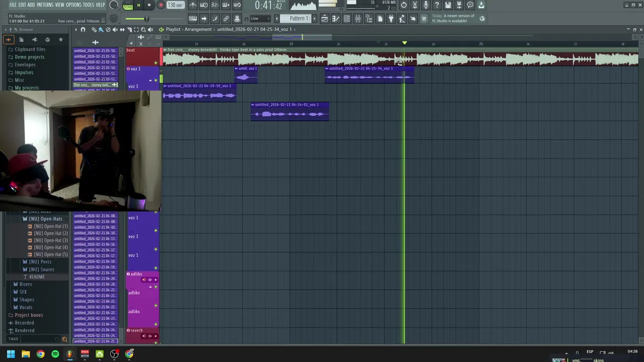644x362 pixels.
Task: Select sample [NU] Open-Hat (3)
Action: click(x=50, y=240)
